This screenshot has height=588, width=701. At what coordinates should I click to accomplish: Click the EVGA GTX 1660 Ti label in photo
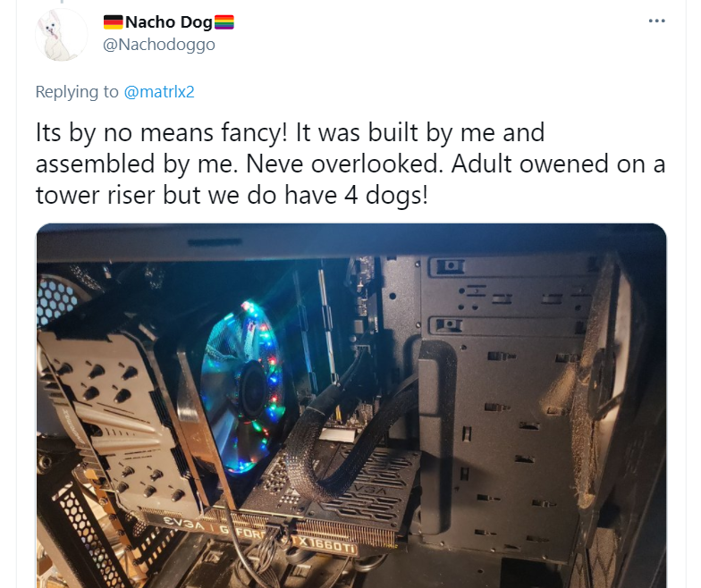[259, 536]
